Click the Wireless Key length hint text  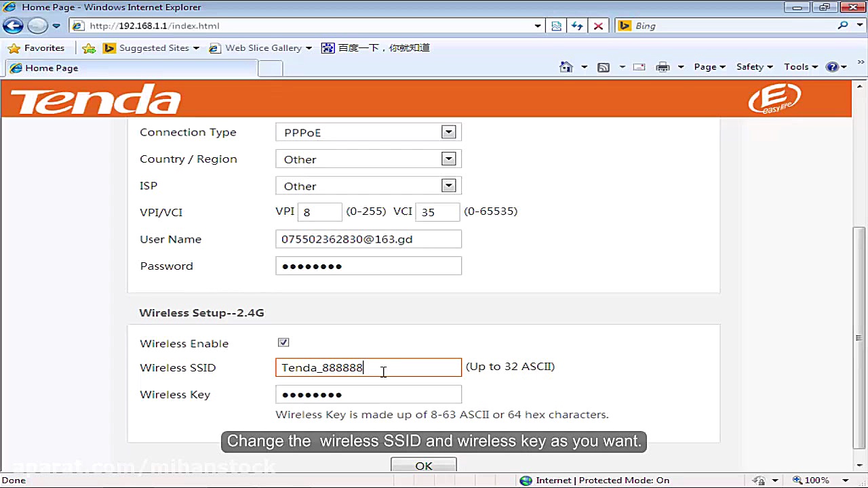442,414
